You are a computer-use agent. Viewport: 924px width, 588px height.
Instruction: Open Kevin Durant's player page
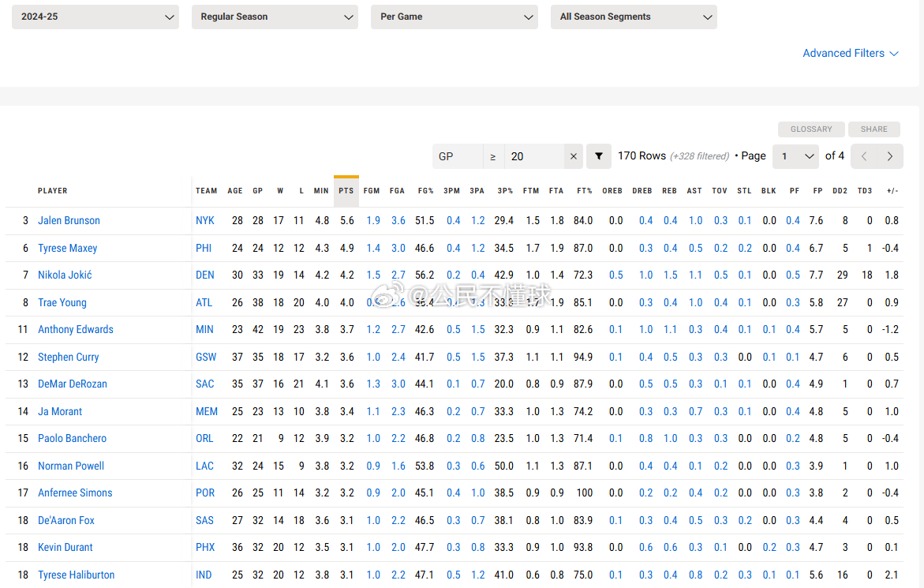[65, 547]
